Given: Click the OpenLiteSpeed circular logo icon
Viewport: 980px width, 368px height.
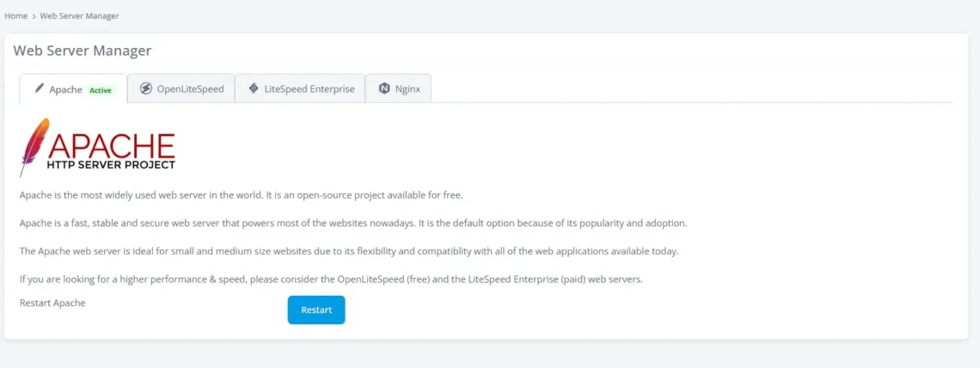Looking at the screenshot, I should 146,89.
